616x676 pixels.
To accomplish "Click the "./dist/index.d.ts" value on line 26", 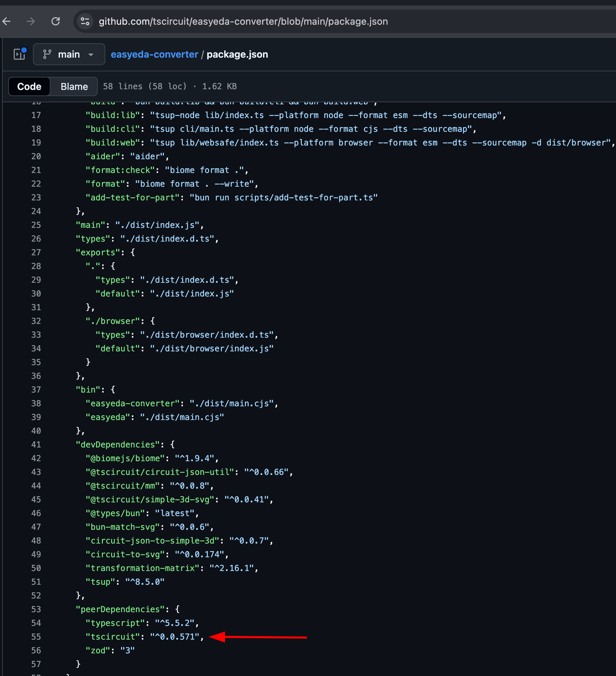I will 167,239.
